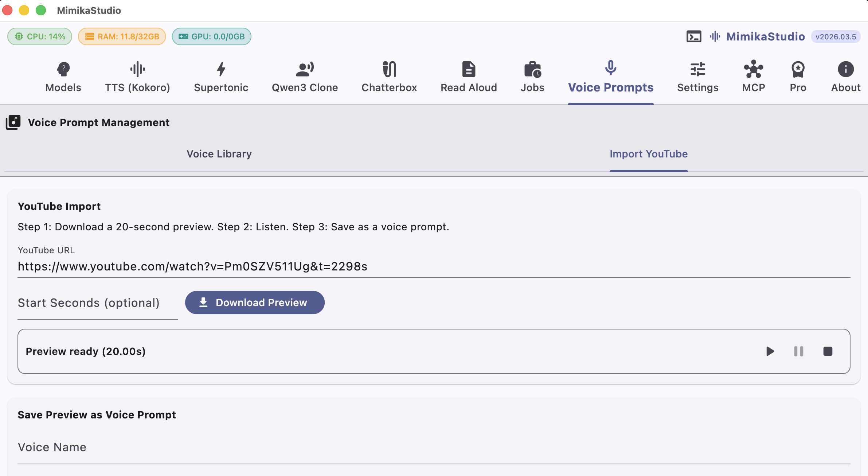Screen dimensions: 868x476
Task: Play the downloaded audio preview
Action: pos(769,351)
